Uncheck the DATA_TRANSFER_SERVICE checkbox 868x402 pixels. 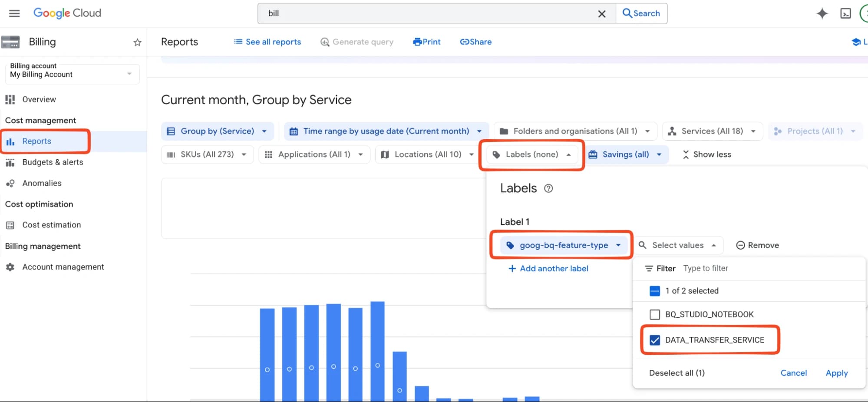click(654, 340)
